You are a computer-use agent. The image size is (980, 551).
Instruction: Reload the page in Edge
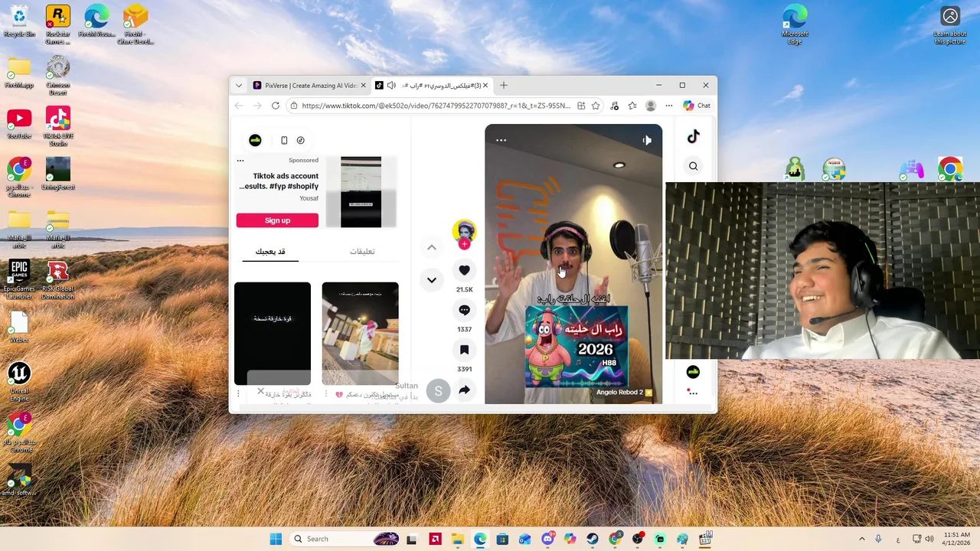[x=276, y=106]
